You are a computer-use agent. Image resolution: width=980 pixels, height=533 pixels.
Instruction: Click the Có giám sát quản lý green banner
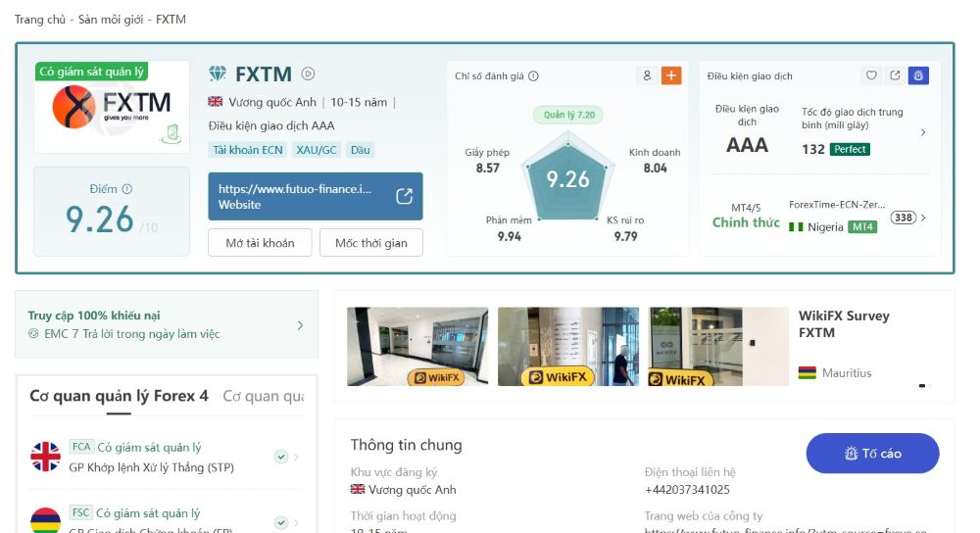click(x=91, y=72)
